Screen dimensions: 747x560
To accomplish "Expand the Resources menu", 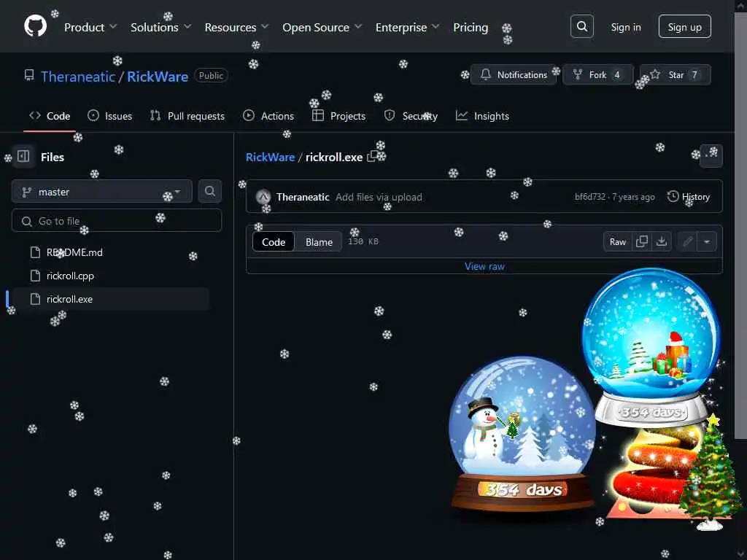I will coord(236,27).
